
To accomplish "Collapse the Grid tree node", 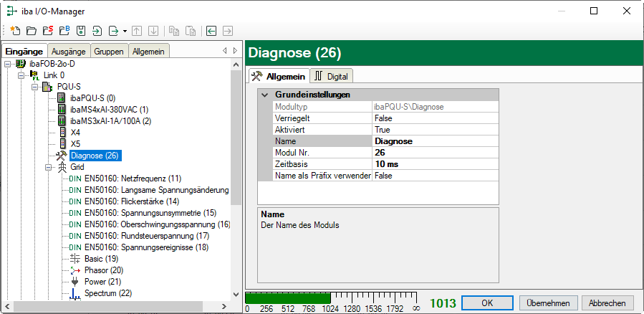I will tap(48, 167).
